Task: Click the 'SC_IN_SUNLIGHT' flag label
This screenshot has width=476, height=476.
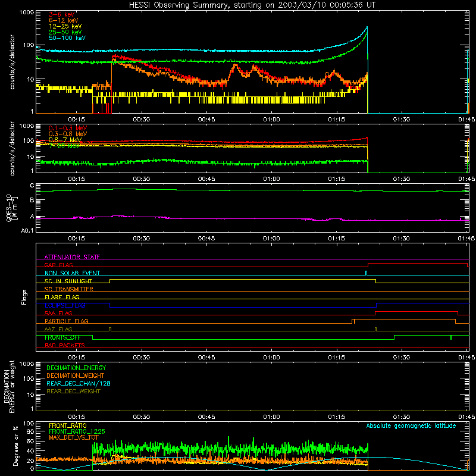Action: click(68, 281)
